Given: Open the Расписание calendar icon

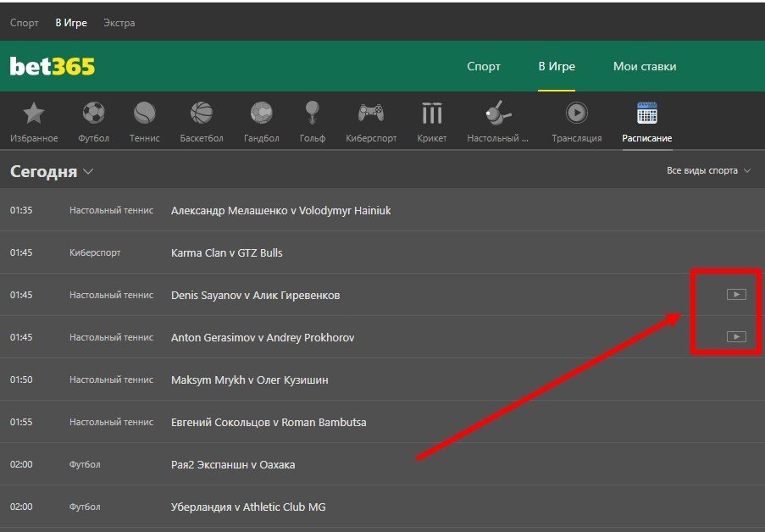Looking at the screenshot, I should (x=647, y=114).
